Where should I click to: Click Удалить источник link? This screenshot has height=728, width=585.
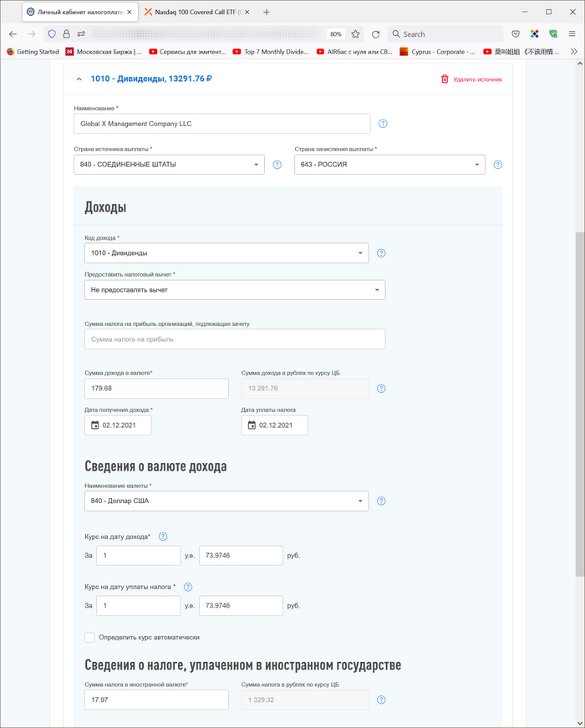477,79
